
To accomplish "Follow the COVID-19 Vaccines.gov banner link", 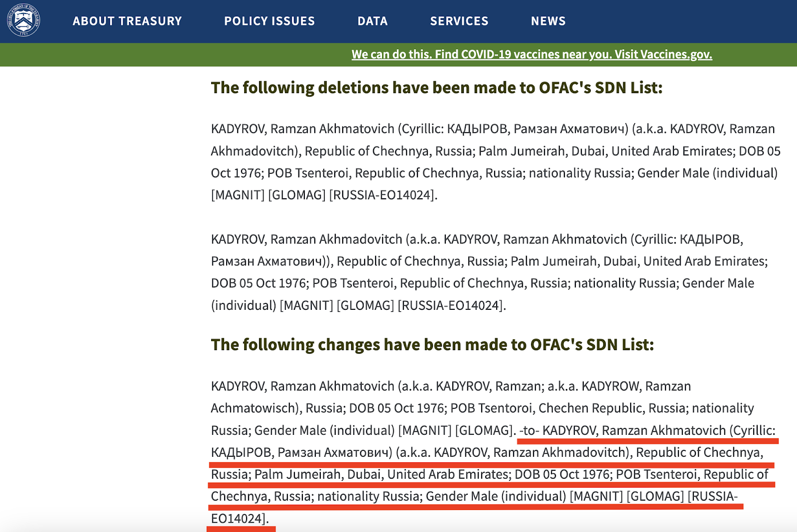I will tap(532, 54).
